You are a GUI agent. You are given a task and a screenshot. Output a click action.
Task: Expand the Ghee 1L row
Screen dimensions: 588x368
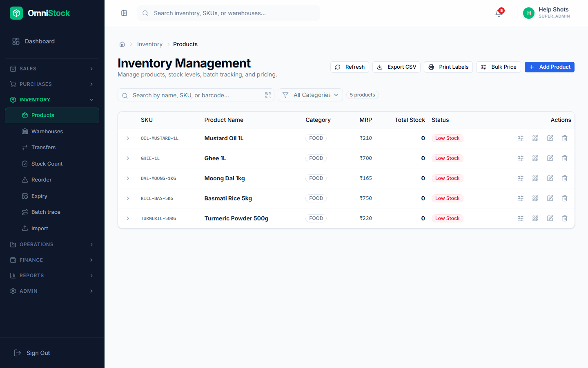pyautogui.click(x=128, y=158)
